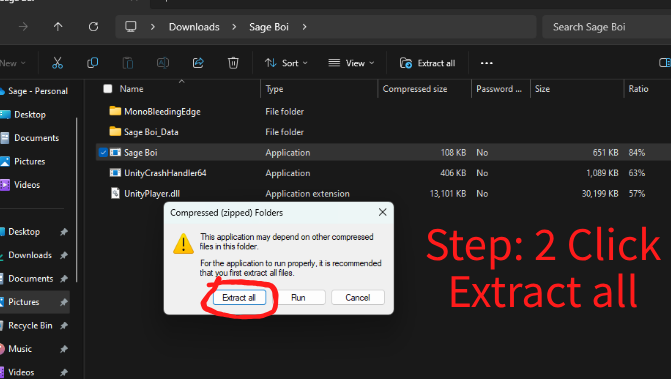Click pin icon beside Recycle Bin
671x379 pixels.
(x=64, y=326)
